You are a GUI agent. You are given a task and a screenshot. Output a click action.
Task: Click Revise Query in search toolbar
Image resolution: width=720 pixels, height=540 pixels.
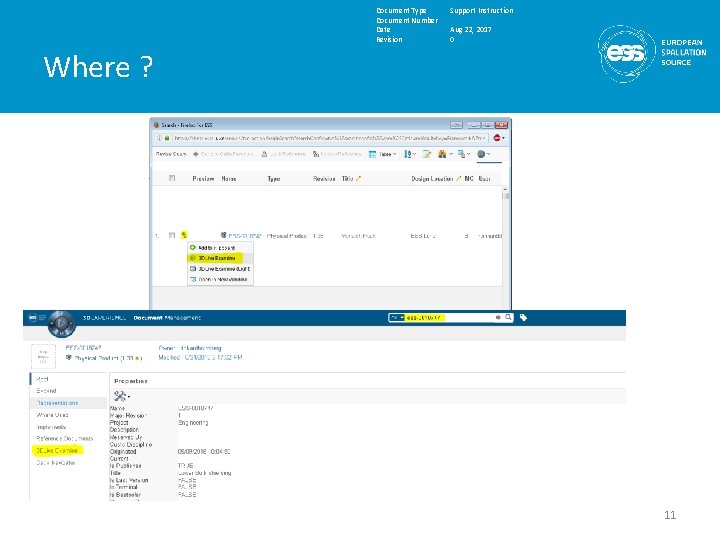171,154
